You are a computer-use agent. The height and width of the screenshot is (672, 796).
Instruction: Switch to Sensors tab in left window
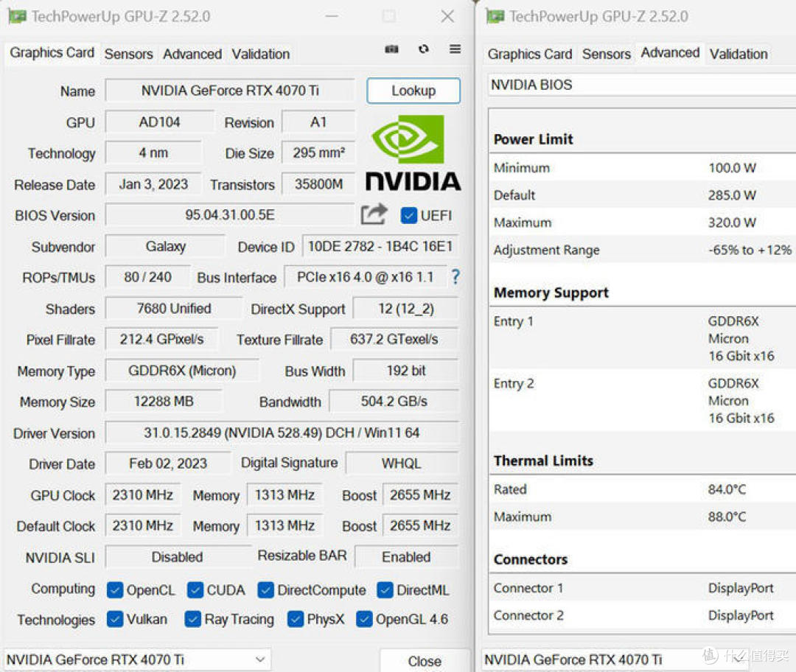tap(128, 54)
